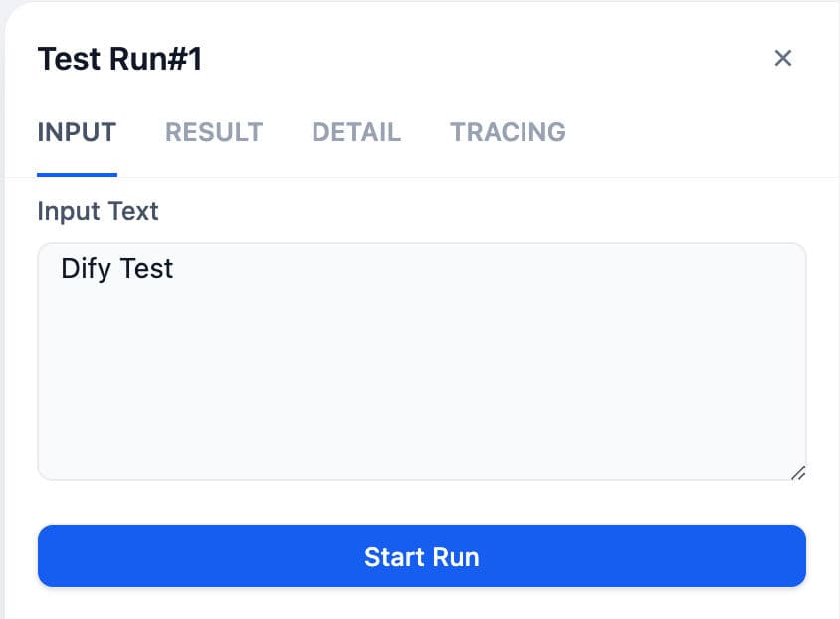
Task: Click the X icon at the panel's top right
Action: (783, 58)
